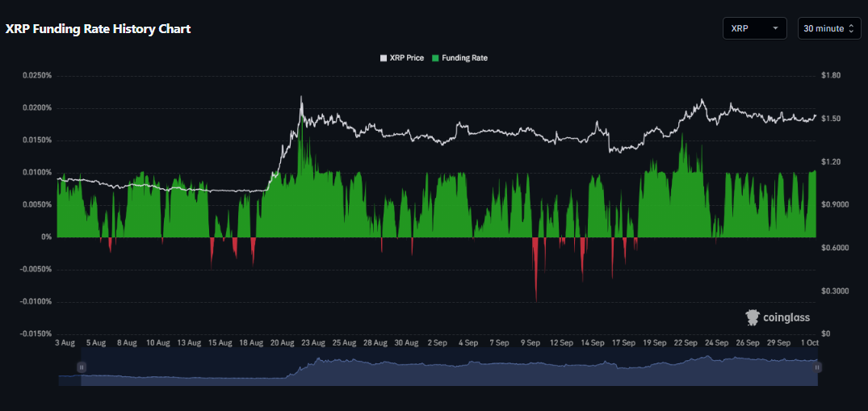
Task: Click the -0.0050% axis label
Action: coord(36,269)
